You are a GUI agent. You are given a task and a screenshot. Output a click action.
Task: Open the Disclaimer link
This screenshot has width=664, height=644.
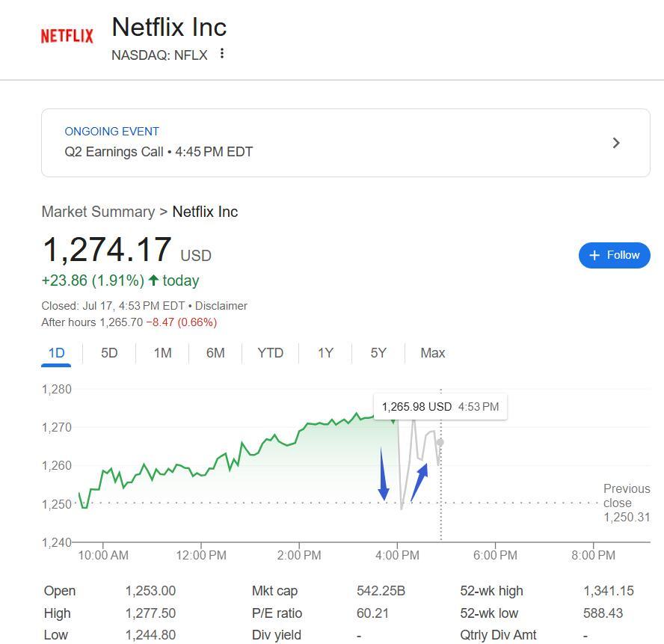(x=221, y=306)
